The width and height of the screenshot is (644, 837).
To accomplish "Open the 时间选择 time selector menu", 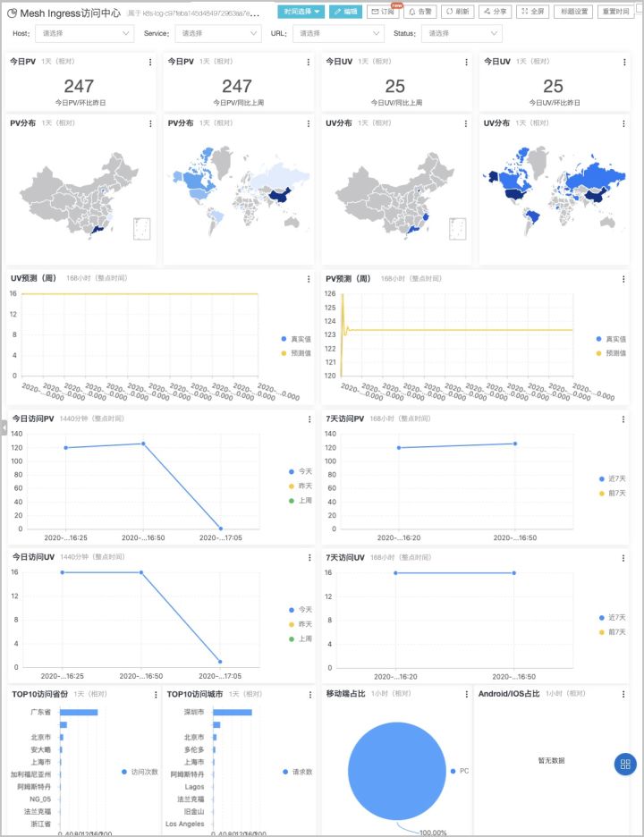I will click(x=301, y=12).
